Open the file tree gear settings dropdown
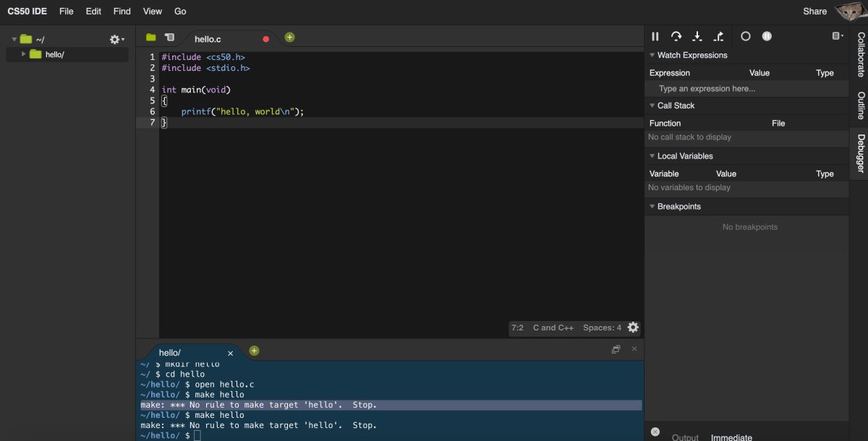This screenshot has height=441, width=868. tap(116, 39)
